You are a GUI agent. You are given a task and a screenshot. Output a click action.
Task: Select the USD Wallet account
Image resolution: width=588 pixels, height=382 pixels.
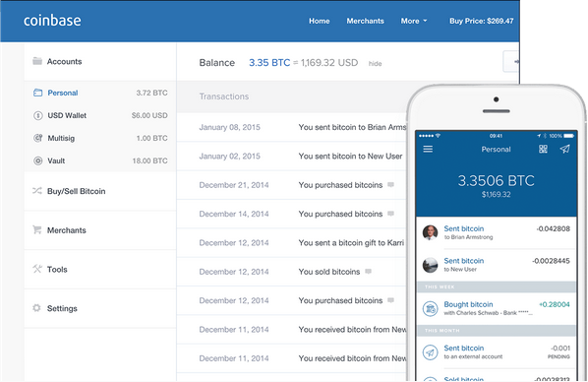(100, 115)
